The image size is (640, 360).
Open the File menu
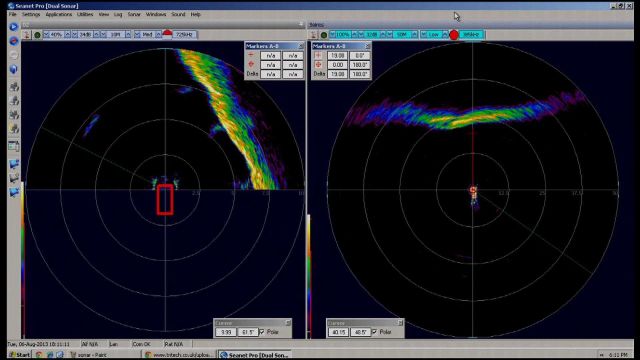point(13,14)
